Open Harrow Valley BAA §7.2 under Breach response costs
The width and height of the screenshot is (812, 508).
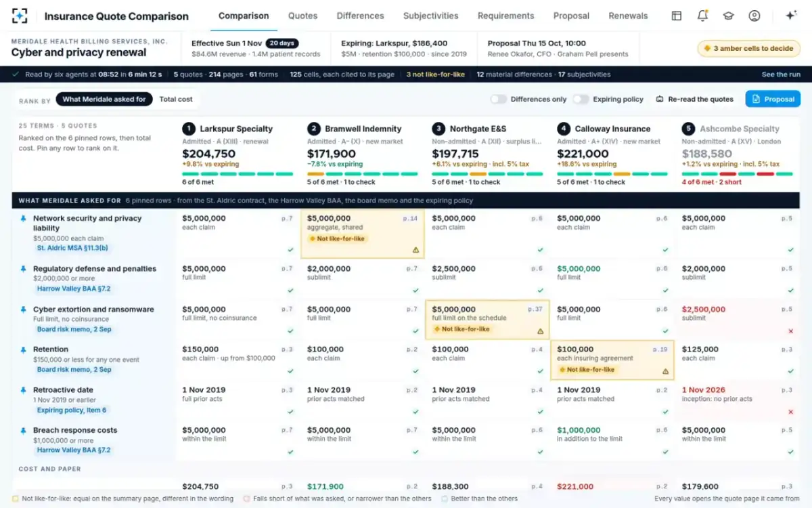click(x=74, y=450)
